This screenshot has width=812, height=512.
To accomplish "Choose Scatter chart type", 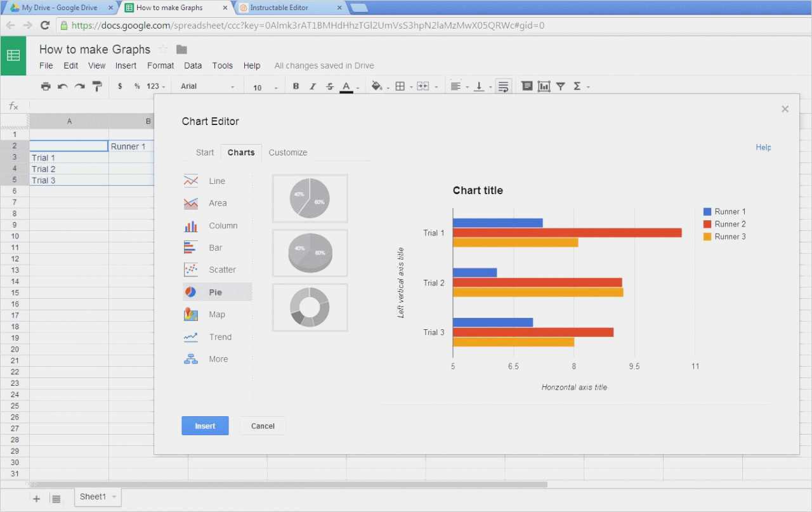I will [217, 270].
